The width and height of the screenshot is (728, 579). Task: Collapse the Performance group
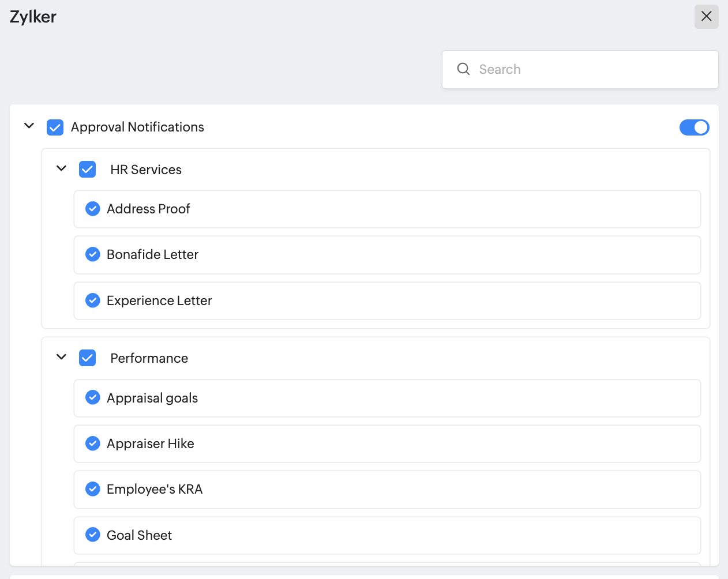62,357
